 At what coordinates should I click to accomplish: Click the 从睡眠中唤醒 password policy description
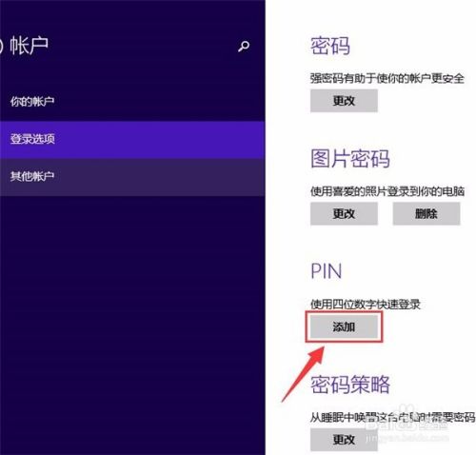pyautogui.click(x=392, y=417)
